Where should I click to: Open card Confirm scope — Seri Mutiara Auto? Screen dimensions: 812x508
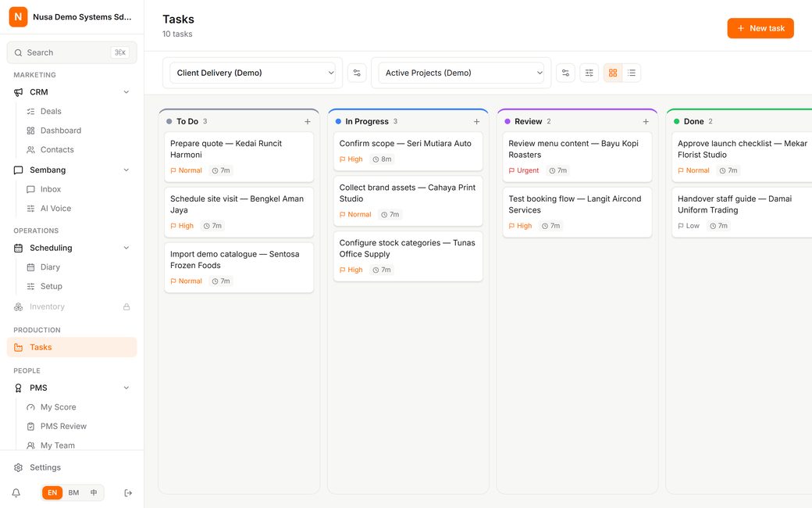coord(408,151)
